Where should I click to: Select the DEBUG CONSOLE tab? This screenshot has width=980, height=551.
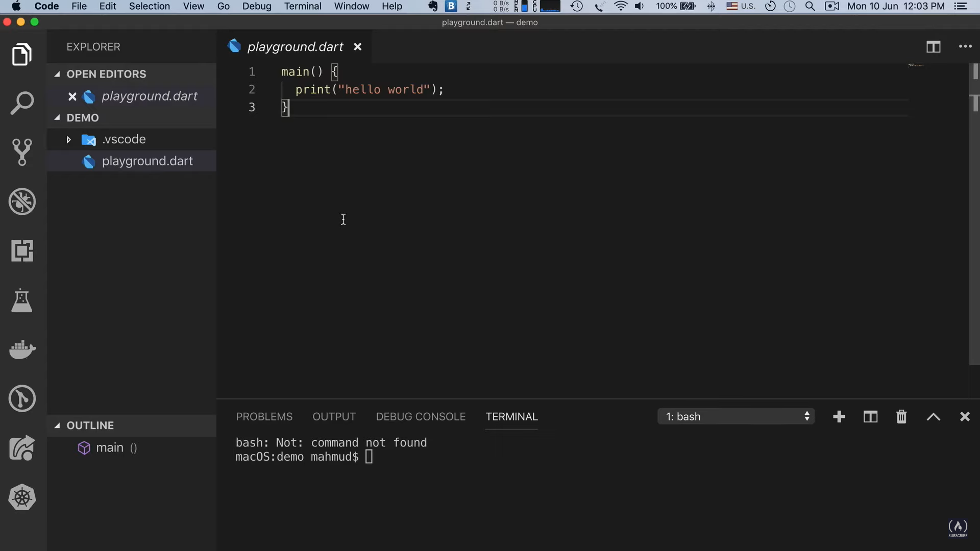pyautogui.click(x=421, y=416)
